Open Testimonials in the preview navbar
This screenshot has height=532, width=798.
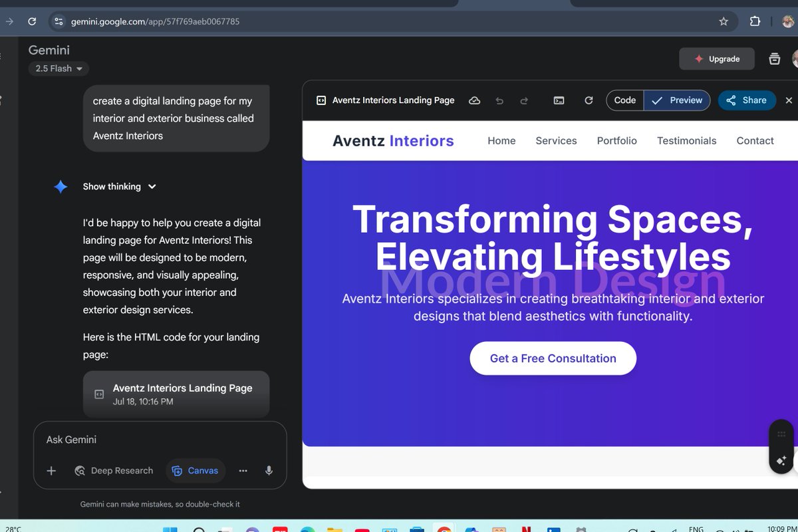(x=687, y=141)
